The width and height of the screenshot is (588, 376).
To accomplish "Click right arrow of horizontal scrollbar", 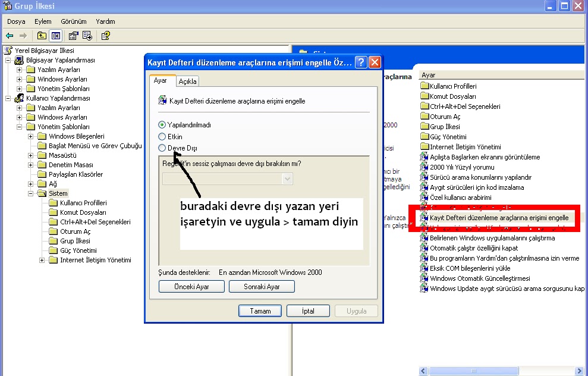I will click(579, 371).
